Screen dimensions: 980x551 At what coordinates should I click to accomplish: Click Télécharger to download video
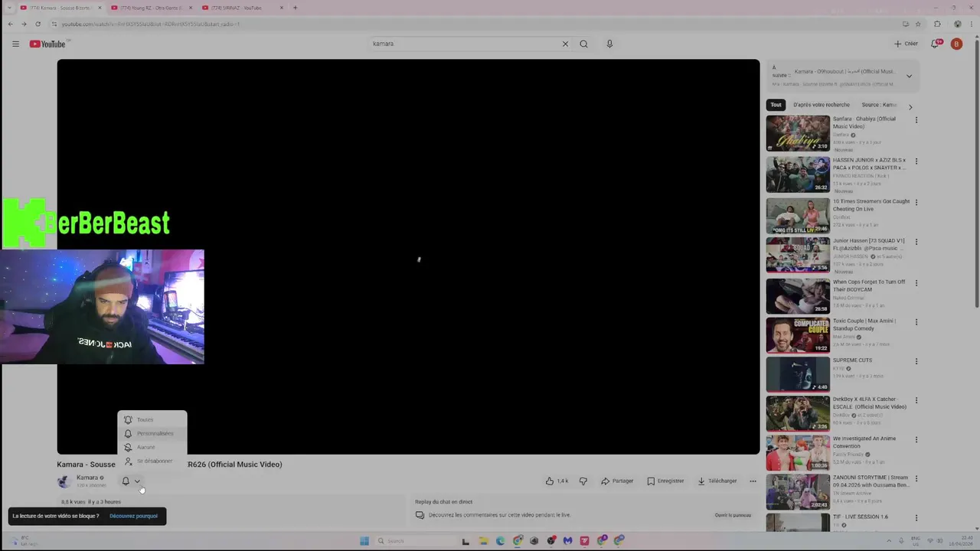[x=717, y=481]
